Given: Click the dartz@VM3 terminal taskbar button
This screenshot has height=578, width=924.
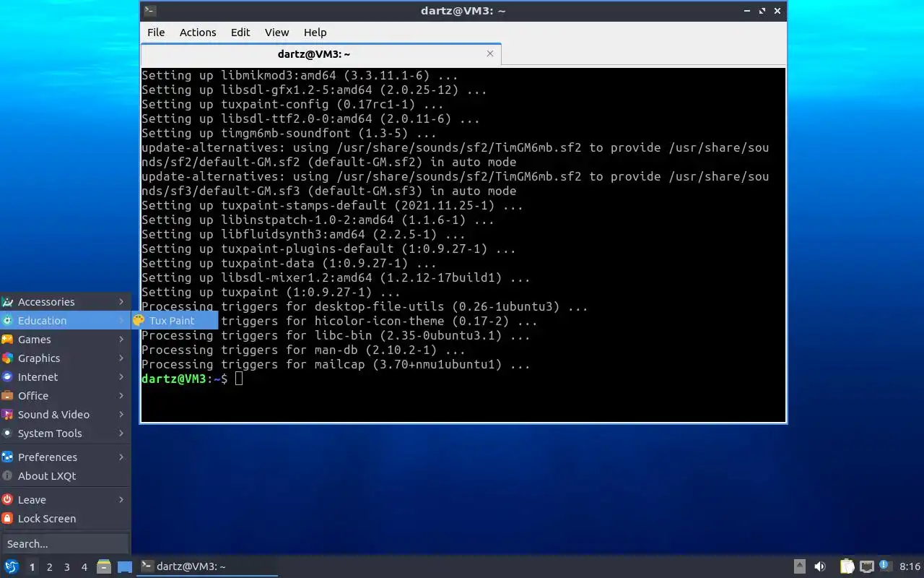Looking at the screenshot, I should point(207,566).
